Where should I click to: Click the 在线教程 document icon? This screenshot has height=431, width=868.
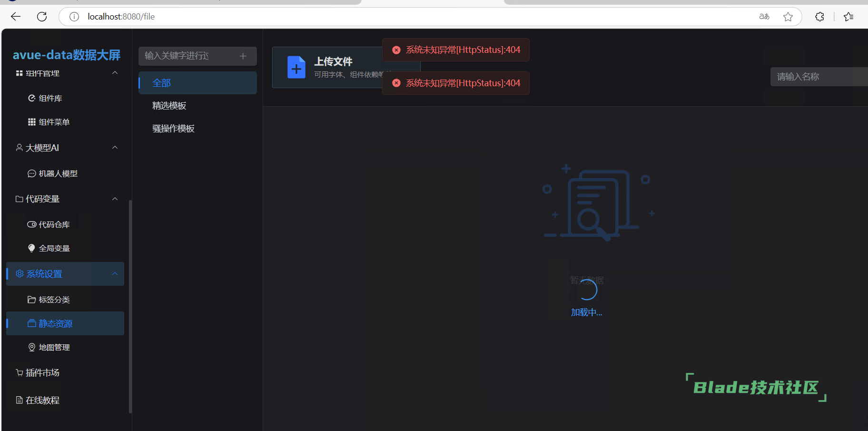pos(20,400)
